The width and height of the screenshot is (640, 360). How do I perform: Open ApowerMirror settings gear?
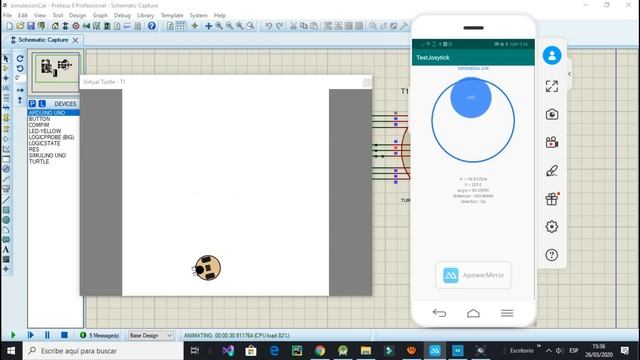click(552, 227)
